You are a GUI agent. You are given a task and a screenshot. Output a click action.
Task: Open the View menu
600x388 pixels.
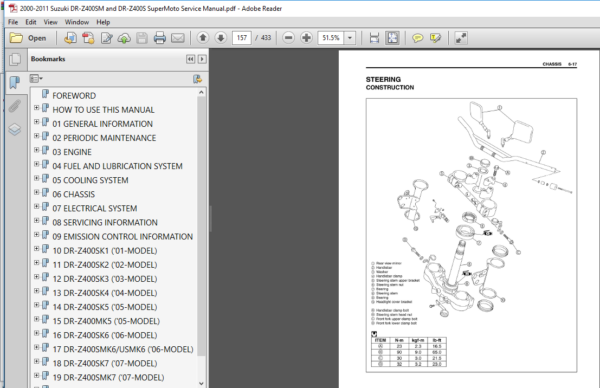pyautogui.click(x=50, y=22)
